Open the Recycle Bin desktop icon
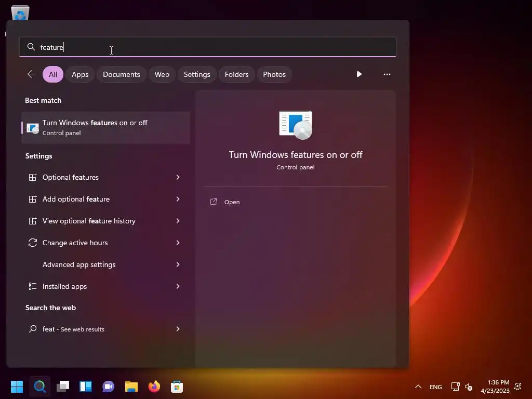 [20, 14]
